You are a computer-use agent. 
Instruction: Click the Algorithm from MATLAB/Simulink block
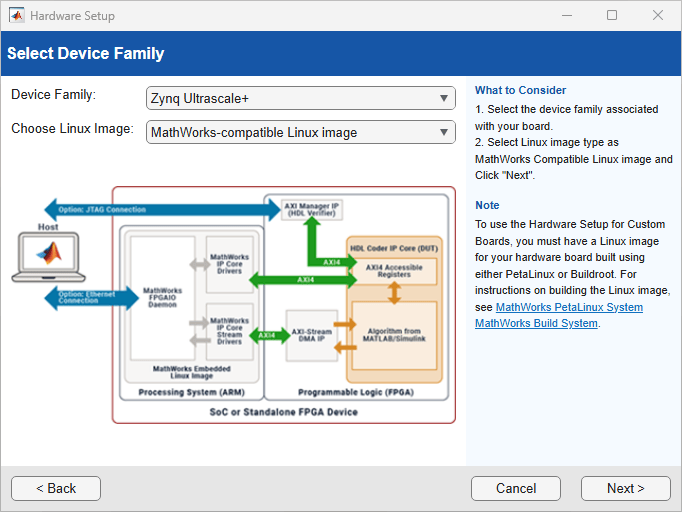[x=394, y=335]
